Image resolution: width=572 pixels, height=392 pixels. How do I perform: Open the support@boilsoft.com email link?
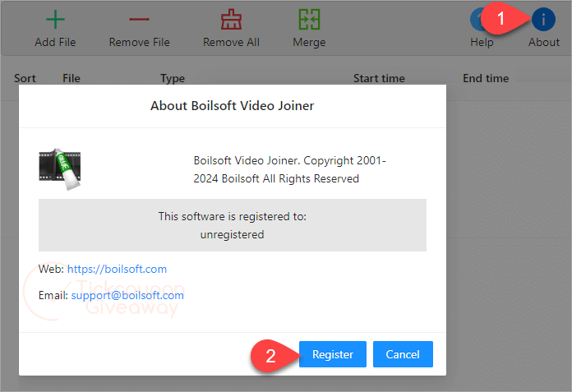[x=127, y=295]
